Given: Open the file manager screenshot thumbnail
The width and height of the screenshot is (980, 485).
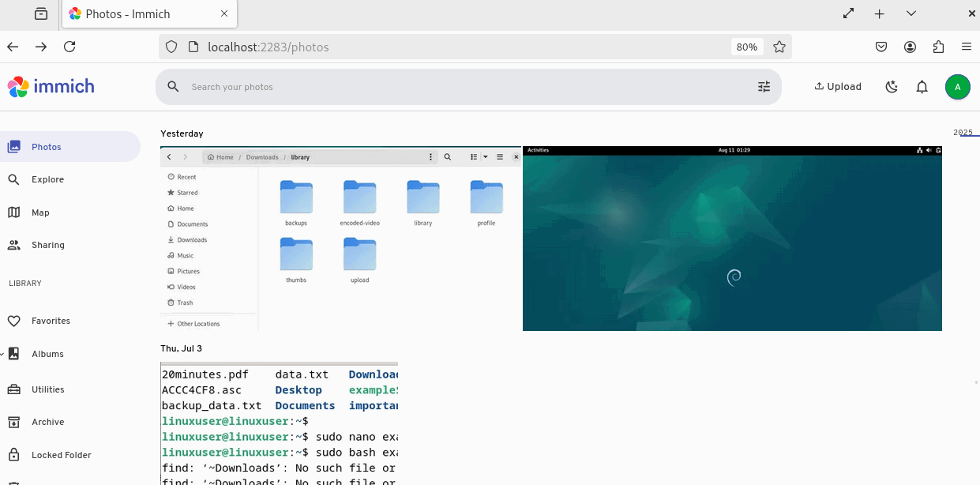Looking at the screenshot, I should [x=340, y=239].
